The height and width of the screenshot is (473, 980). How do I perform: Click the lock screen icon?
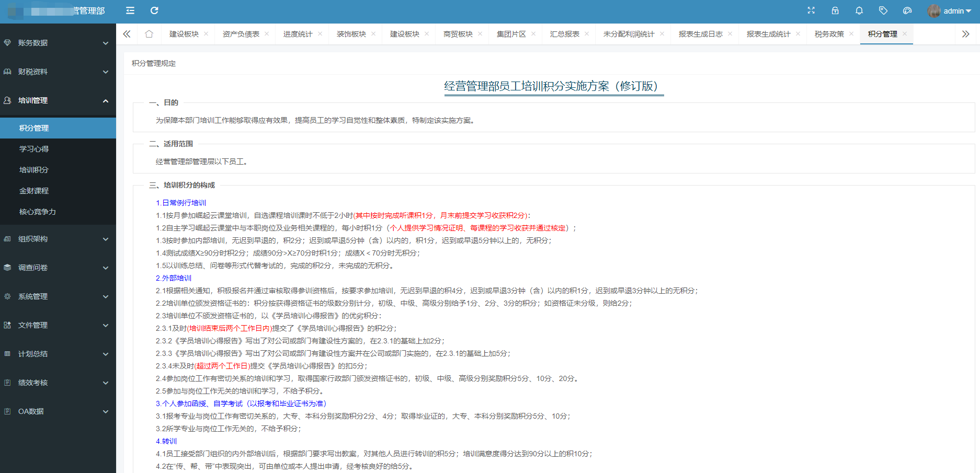(835, 11)
